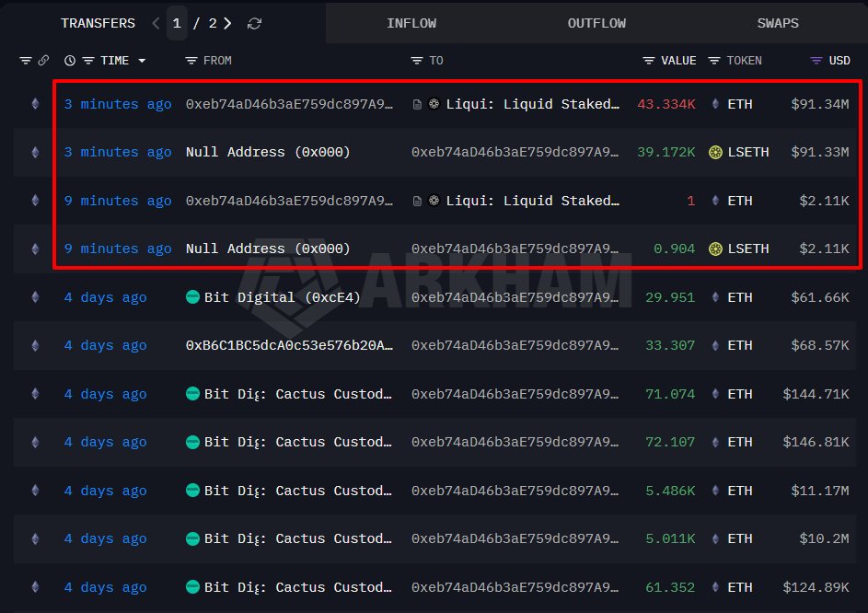Image resolution: width=868 pixels, height=613 pixels.
Task: Select USD amount $11.17M
Action: point(820,491)
